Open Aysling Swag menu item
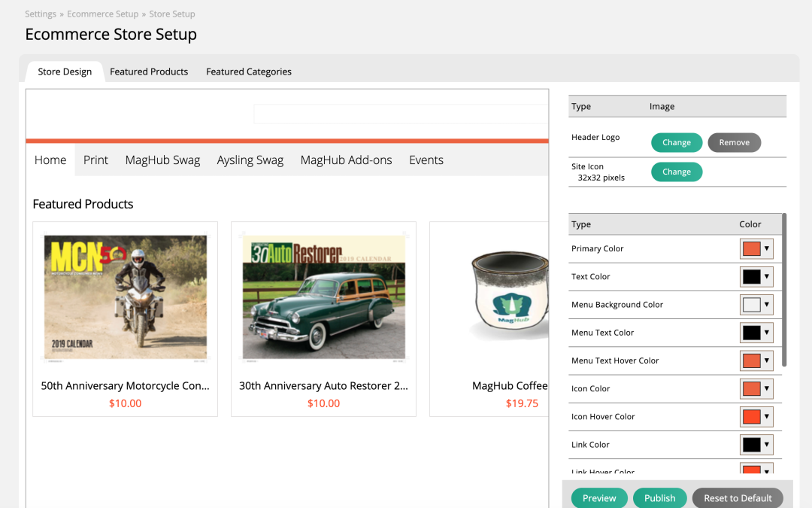 (x=250, y=160)
